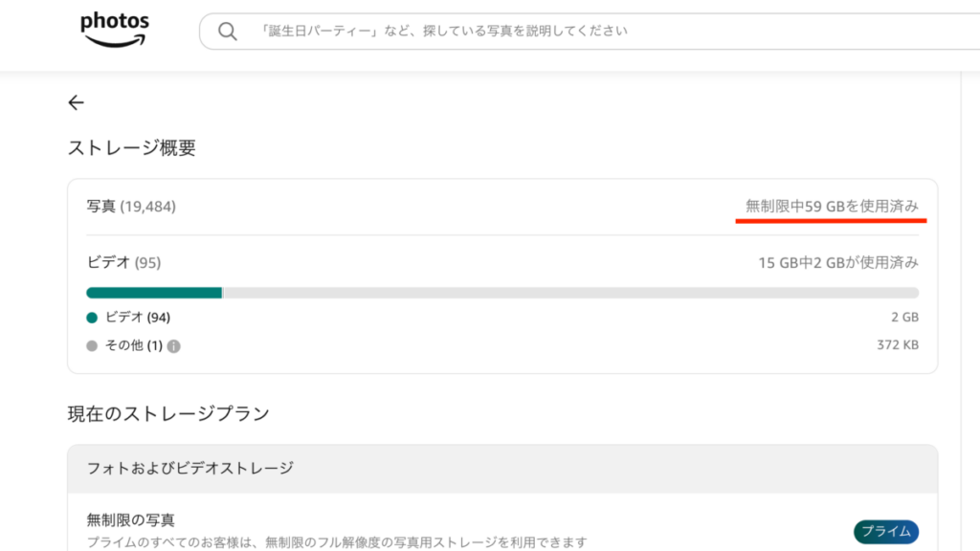This screenshot has height=551, width=980.
Task: Open the 無制限中59 GBを使用済み link
Action: pyautogui.click(x=831, y=204)
